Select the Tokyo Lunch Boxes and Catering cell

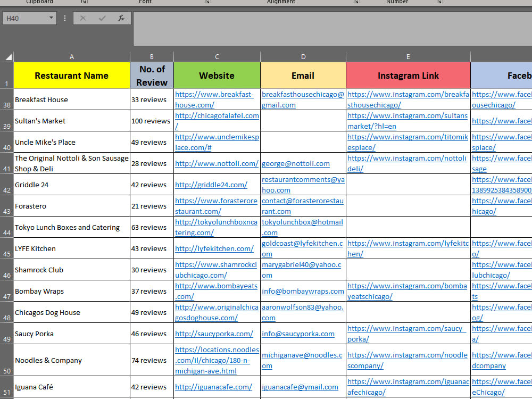point(72,227)
